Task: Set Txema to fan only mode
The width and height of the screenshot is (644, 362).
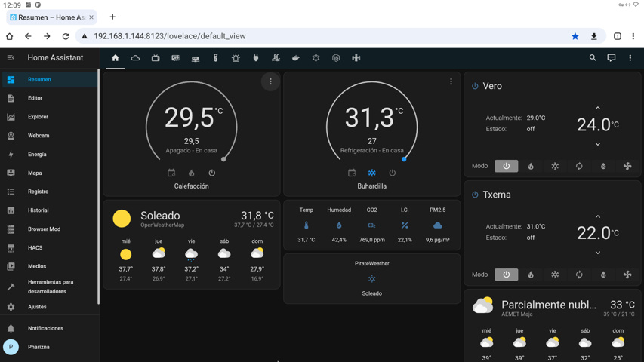Action: pyautogui.click(x=627, y=275)
